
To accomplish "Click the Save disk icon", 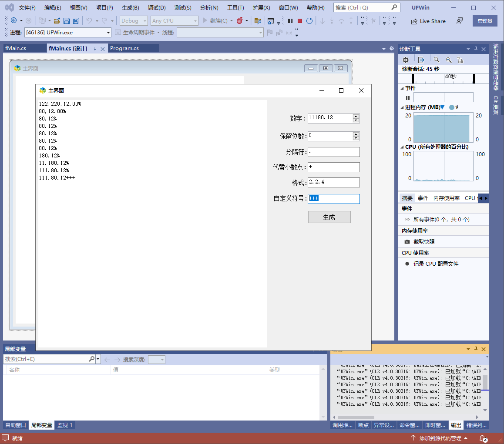I will click(x=67, y=21).
